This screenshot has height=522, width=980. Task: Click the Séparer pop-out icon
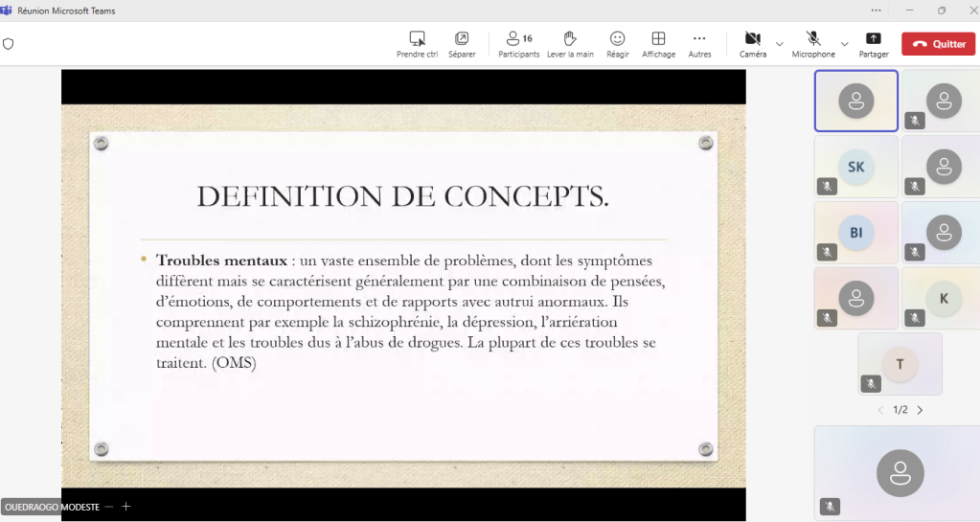click(462, 39)
